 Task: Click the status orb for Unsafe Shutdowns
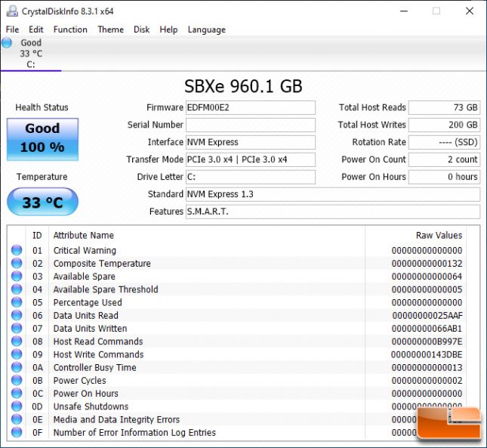coord(17,406)
